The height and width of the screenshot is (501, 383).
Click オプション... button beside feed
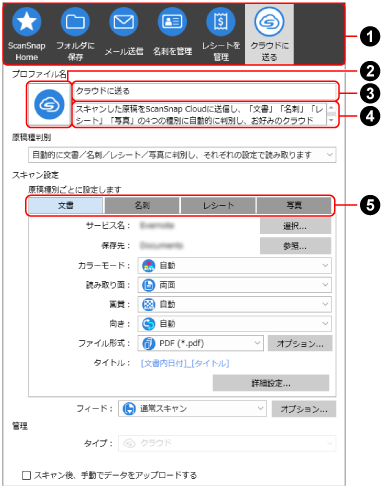304,409
